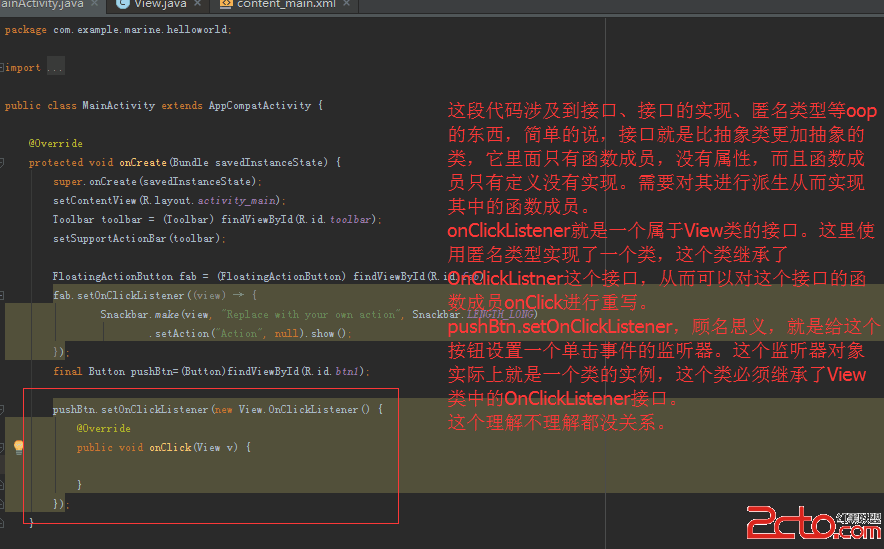
Task: Close the content_main.xml editor tab
Action: tap(347, 4)
